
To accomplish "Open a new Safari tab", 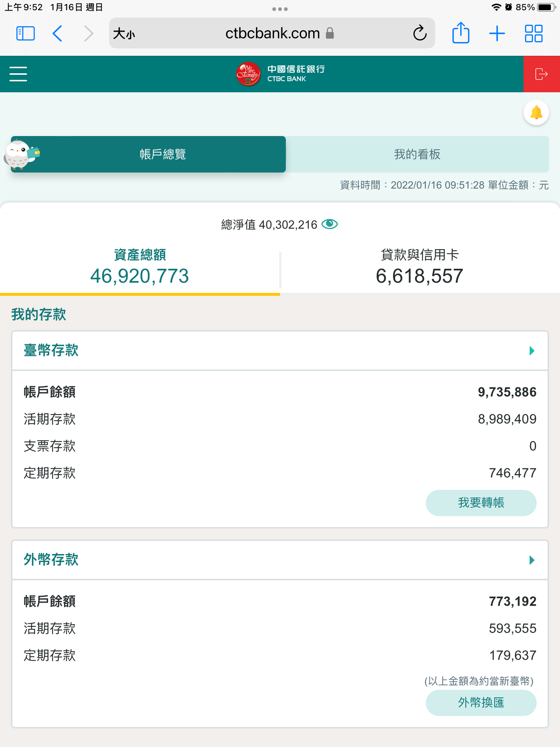I will tap(497, 34).
